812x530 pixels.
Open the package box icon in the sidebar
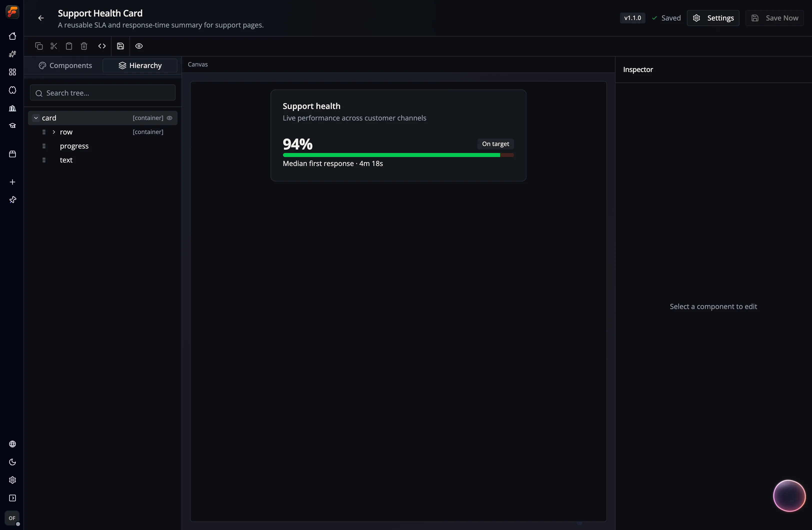(12, 154)
